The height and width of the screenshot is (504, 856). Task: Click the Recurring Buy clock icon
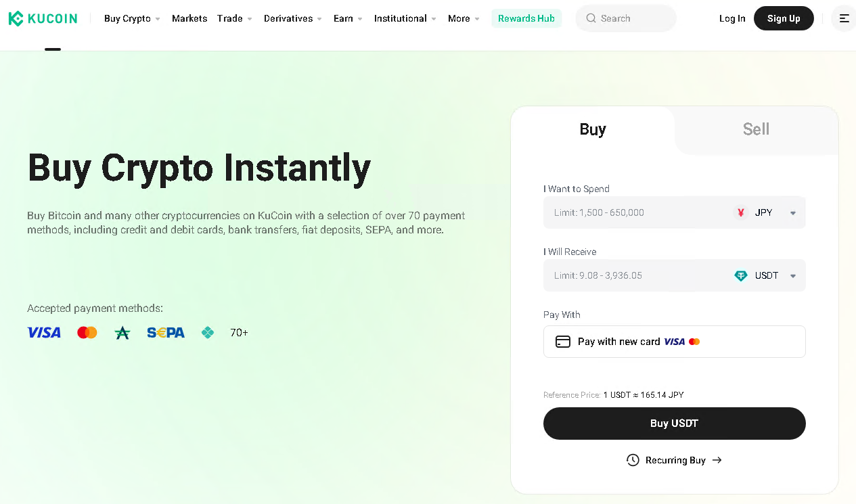[x=633, y=460]
